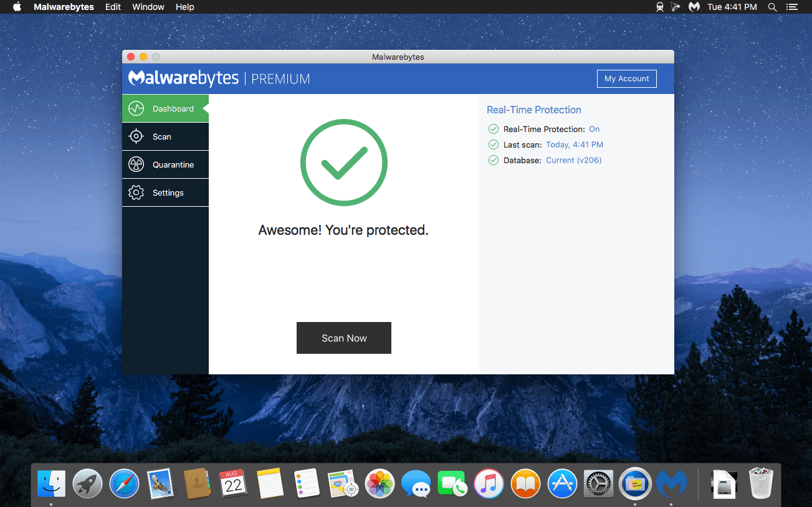Click the round folder app icon in the Dock
This screenshot has height=507, width=812.
(x=635, y=483)
